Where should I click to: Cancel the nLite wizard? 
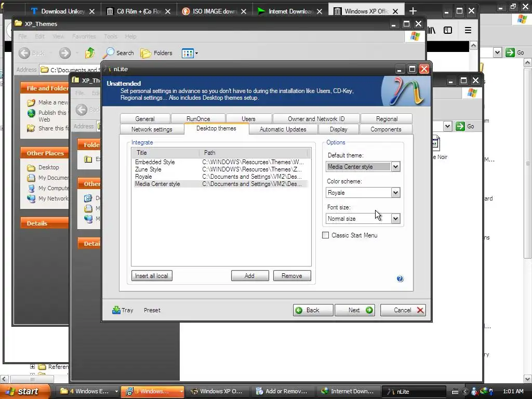pos(403,310)
